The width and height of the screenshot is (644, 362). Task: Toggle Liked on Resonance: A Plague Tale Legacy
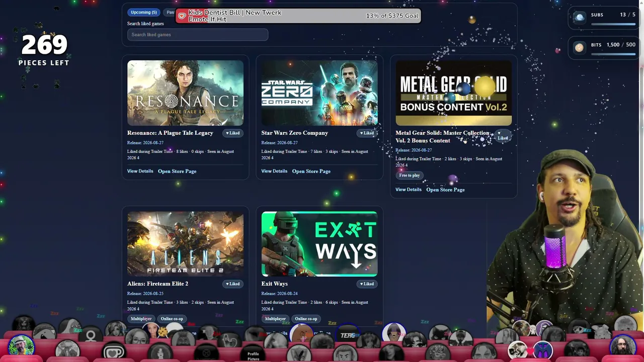point(232,133)
